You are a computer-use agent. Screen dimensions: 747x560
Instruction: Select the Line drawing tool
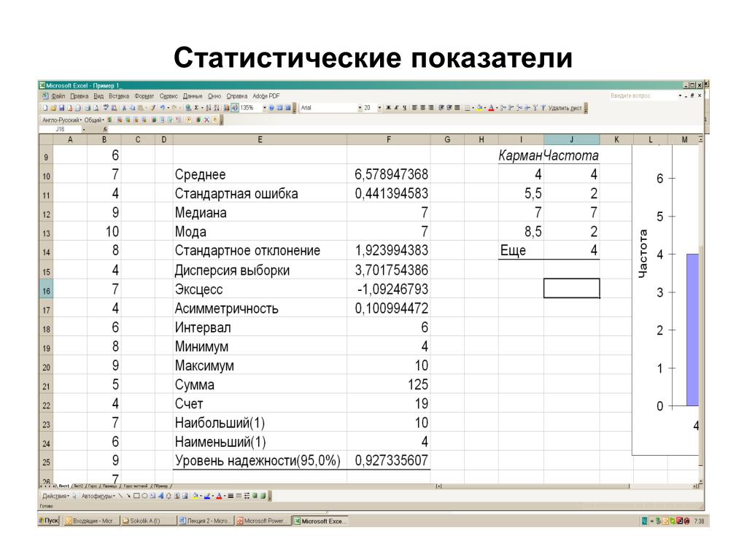click(x=120, y=496)
